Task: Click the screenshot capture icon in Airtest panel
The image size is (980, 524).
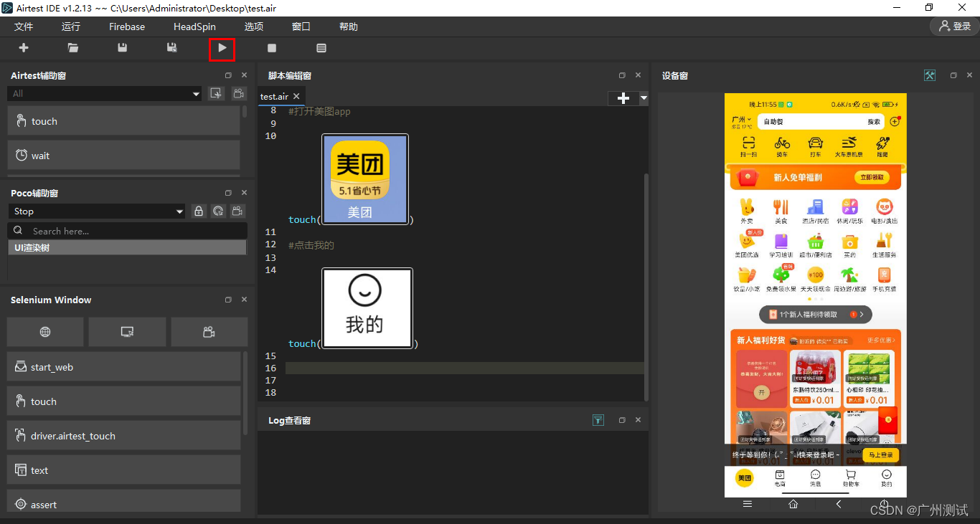Action: (x=215, y=93)
